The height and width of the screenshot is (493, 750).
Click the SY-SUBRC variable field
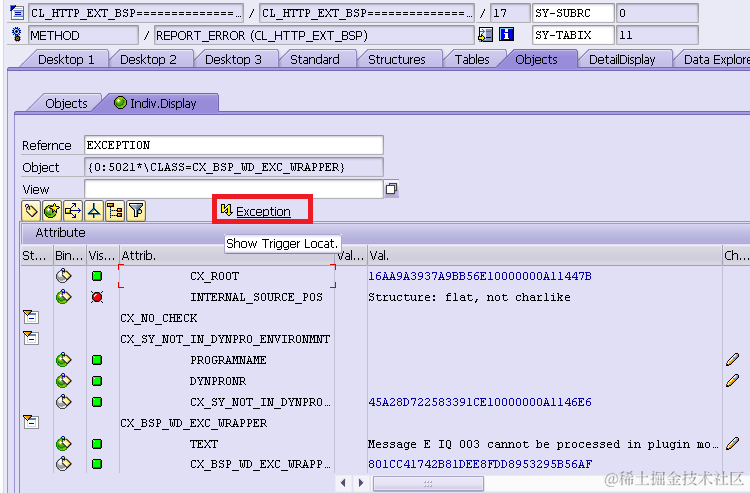pos(573,13)
